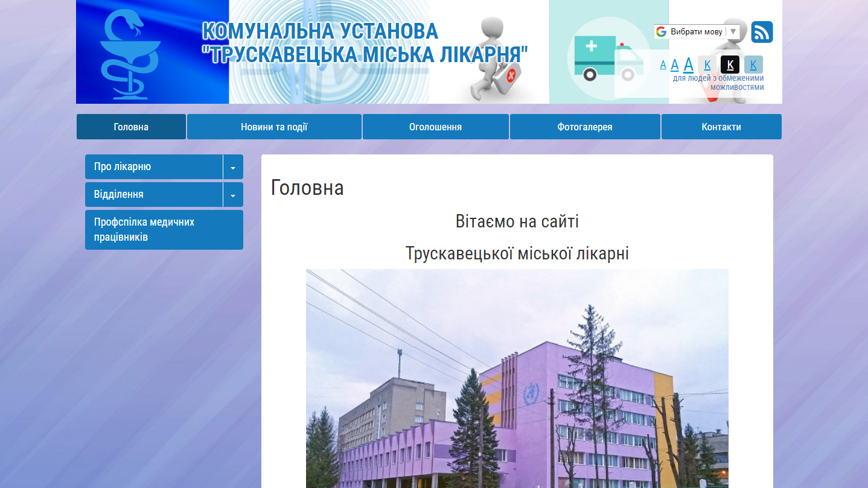The width and height of the screenshot is (868, 488).
Task: Expand the Відділення submenu arrow
Action: 233,195
